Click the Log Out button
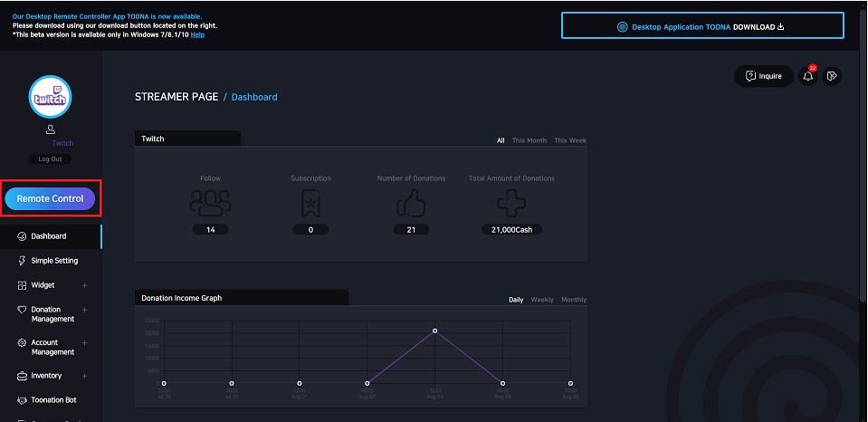The width and height of the screenshot is (868, 422). click(51, 159)
